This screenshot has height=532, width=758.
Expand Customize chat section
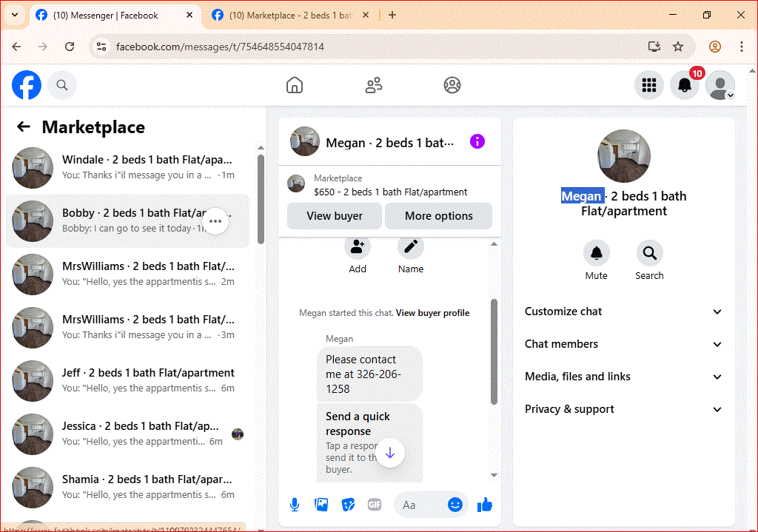point(623,312)
